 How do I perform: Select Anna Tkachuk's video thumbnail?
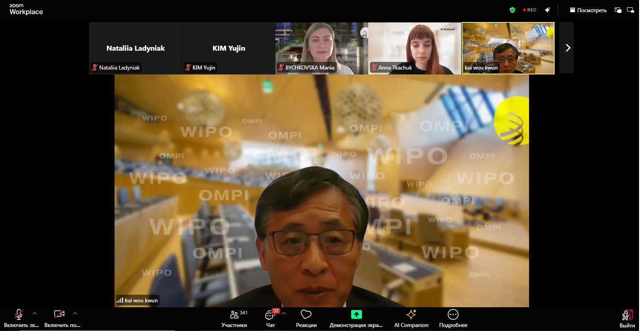pos(415,48)
